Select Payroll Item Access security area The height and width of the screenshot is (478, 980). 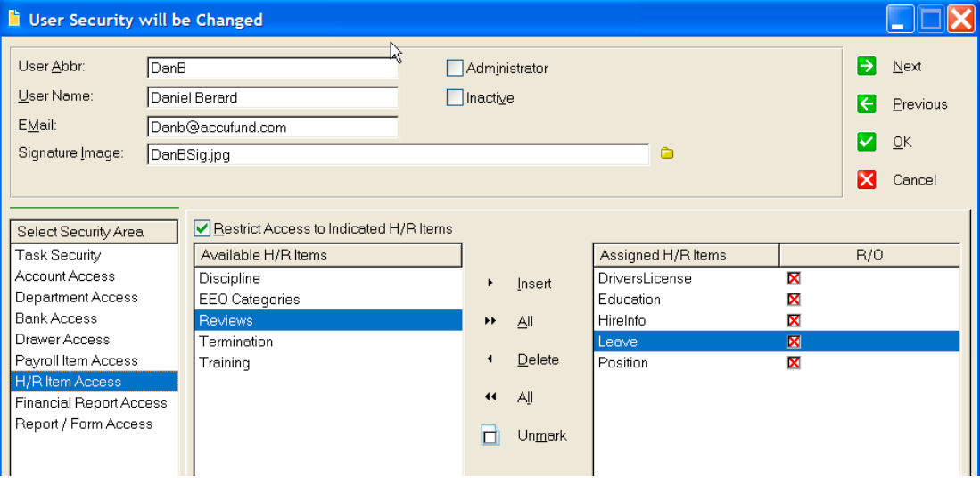(x=95, y=360)
